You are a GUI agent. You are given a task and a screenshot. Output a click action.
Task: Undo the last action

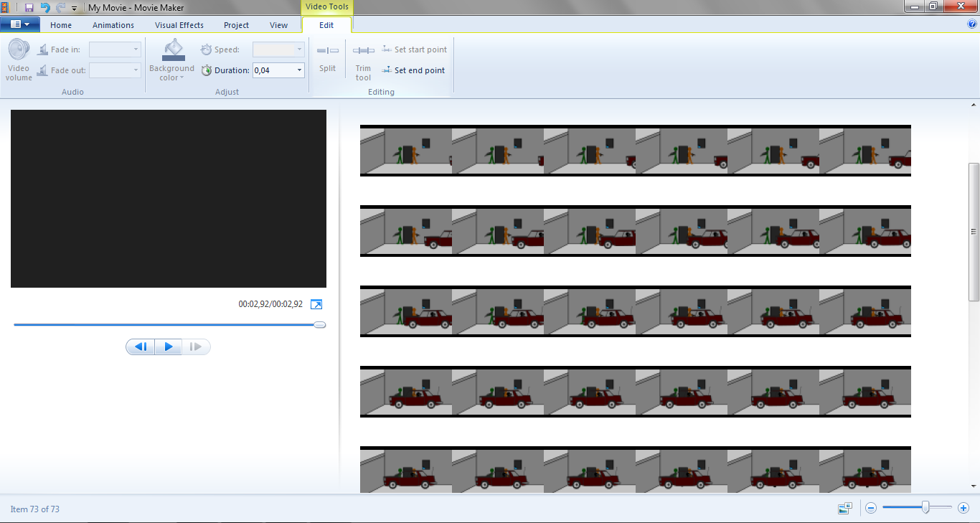[45, 7]
